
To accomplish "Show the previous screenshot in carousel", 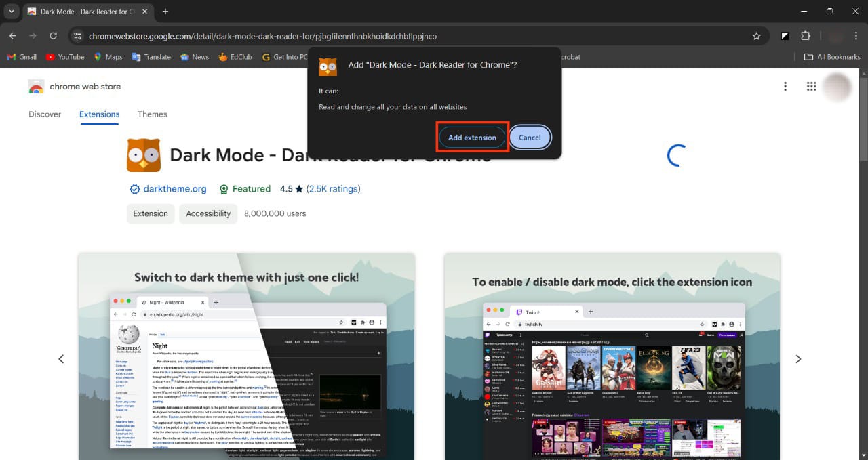I will [x=61, y=359].
